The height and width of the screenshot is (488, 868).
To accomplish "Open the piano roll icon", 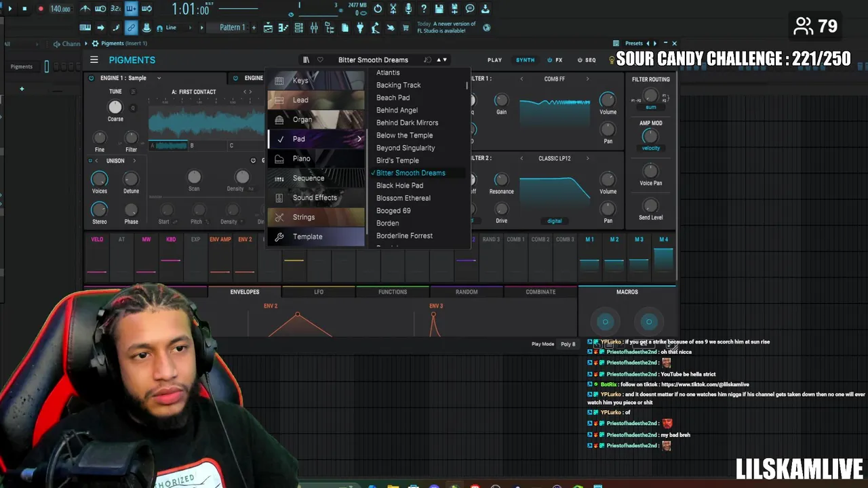I will [283, 28].
